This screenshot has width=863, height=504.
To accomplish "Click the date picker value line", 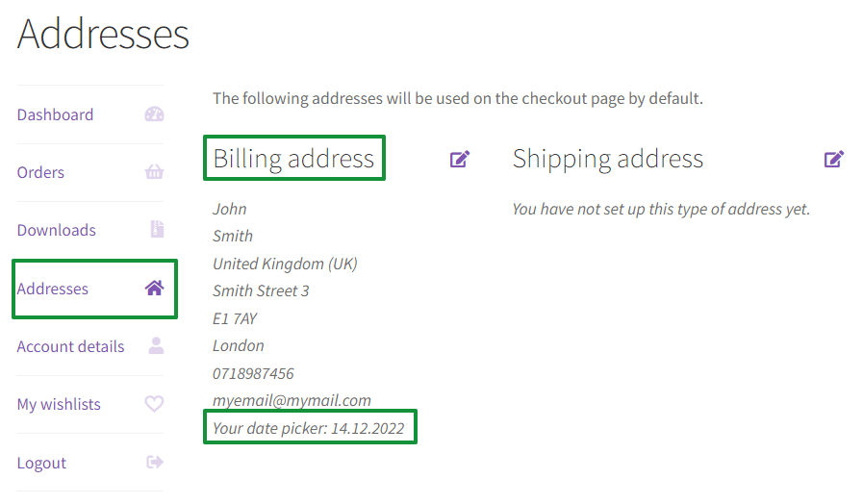I will [x=309, y=428].
